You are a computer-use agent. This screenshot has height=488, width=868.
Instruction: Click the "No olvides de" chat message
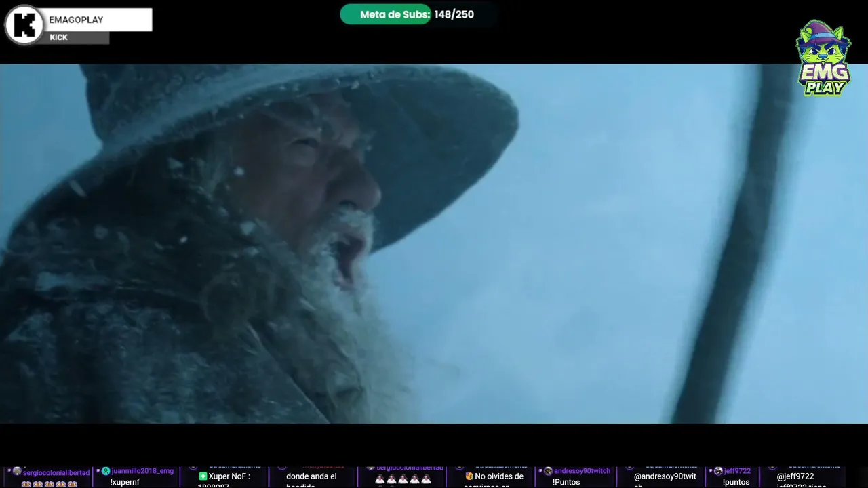coord(499,476)
